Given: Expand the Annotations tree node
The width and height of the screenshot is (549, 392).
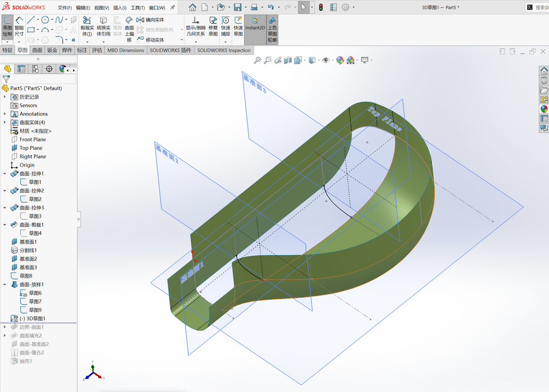Looking at the screenshot, I should click(4, 114).
